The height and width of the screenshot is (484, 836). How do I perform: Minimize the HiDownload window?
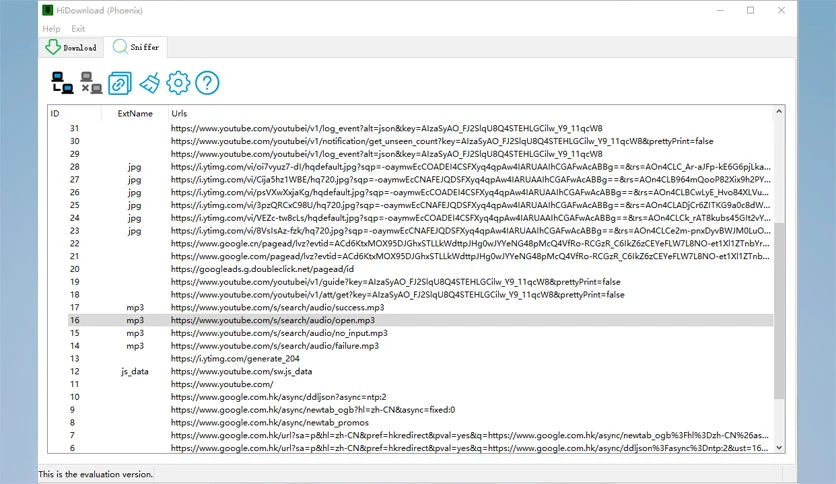click(720, 10)
